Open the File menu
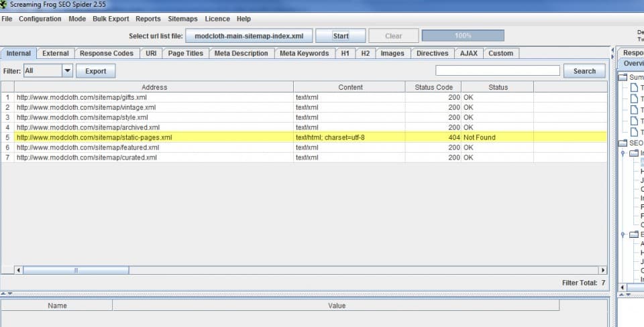644x327 pixels. [x=7, y=19]
